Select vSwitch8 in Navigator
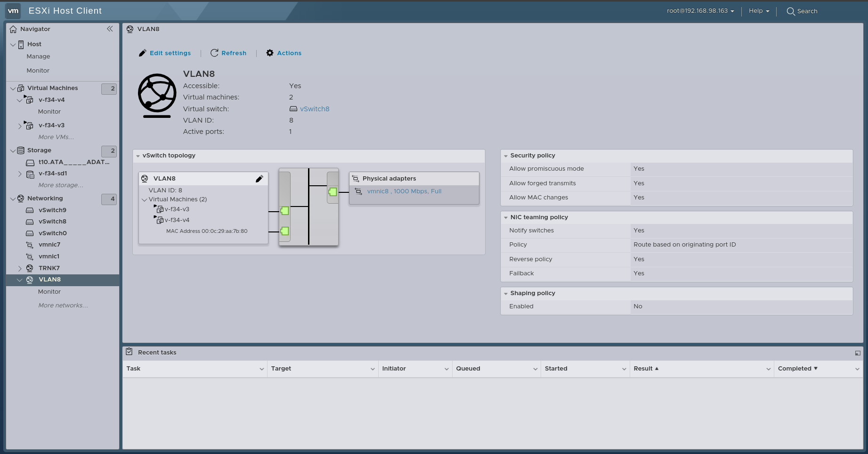 (x=52, y=222)
